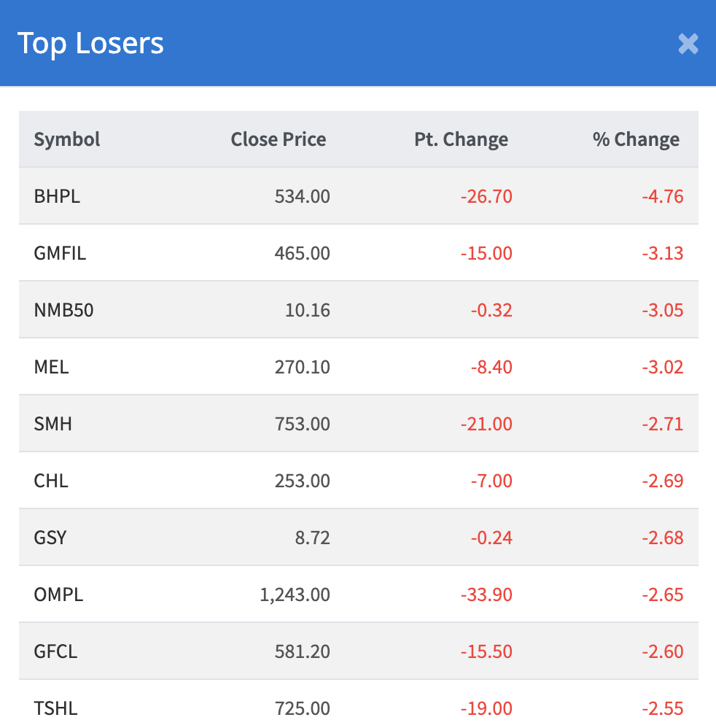
Task: Sort by Close Price column header
Action: [279, 139]
